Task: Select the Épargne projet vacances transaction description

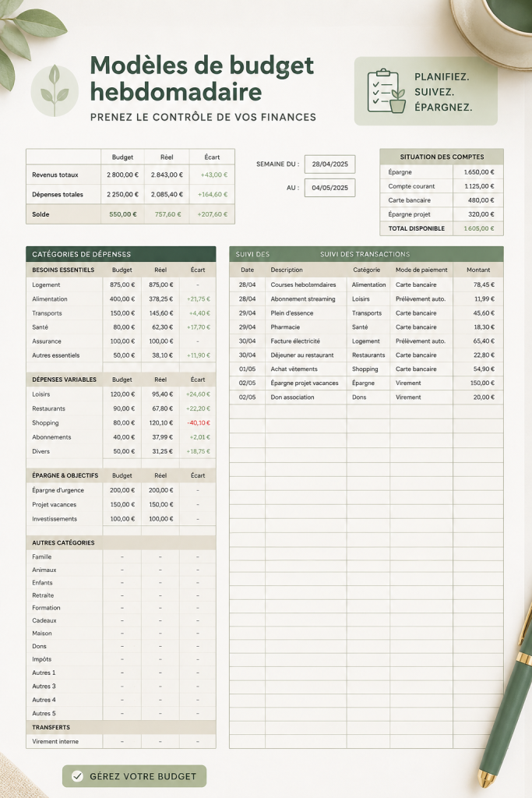Action: [304, 383]
